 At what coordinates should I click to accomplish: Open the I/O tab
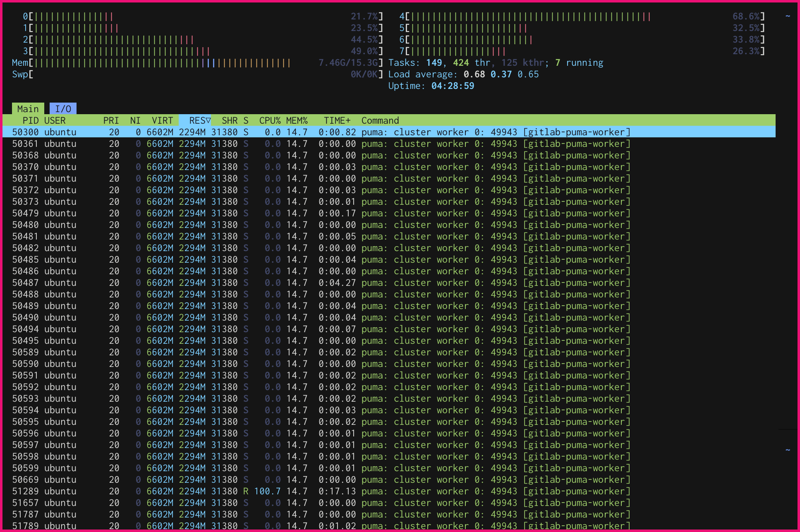[63, 109]
